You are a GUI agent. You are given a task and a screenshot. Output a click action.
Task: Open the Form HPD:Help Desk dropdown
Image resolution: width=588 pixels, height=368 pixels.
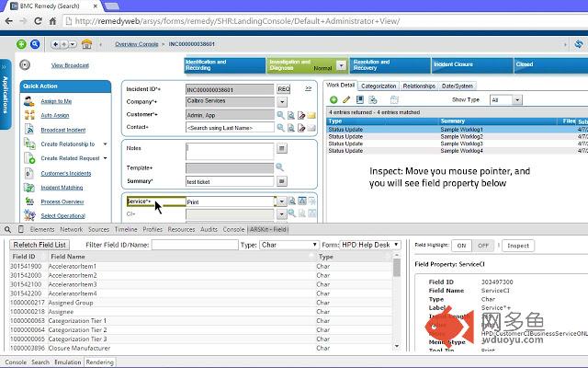[x=370, y=245]
